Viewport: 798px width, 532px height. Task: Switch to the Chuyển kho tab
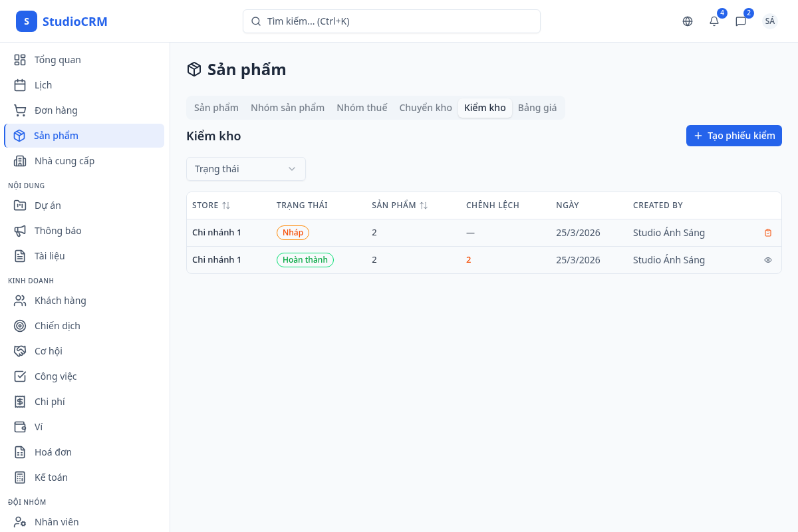(426, 108)
